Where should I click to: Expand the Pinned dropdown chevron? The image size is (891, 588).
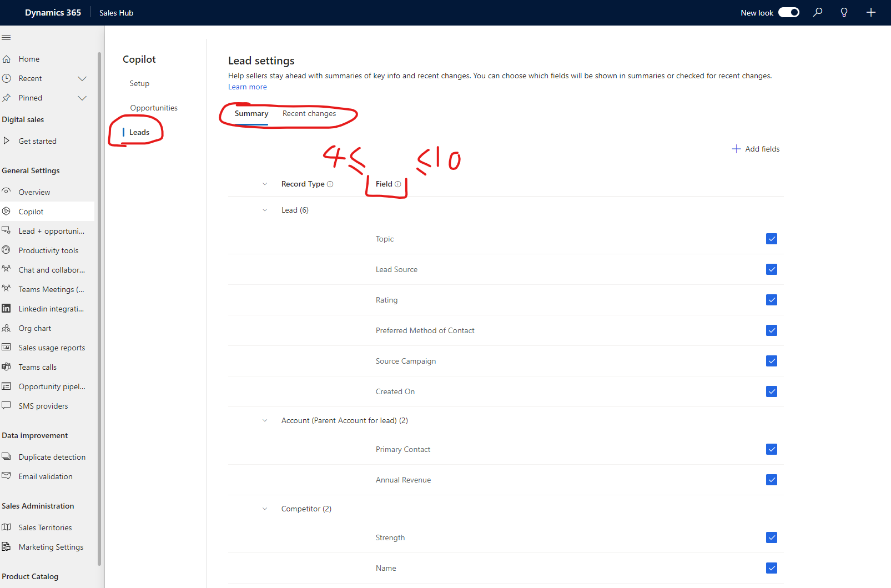(82, 98)
